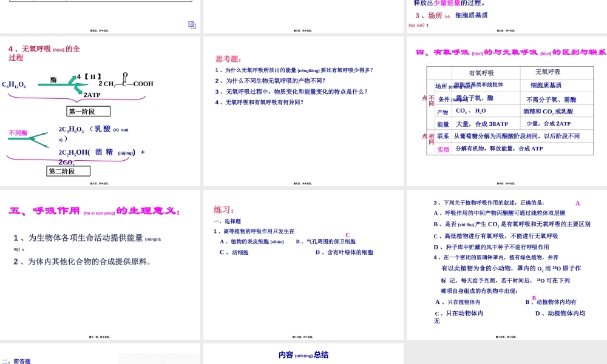Open the 内容总结 slide at bottom center
Viewport: 607px width, 364px height.
(x=302, y=355)
